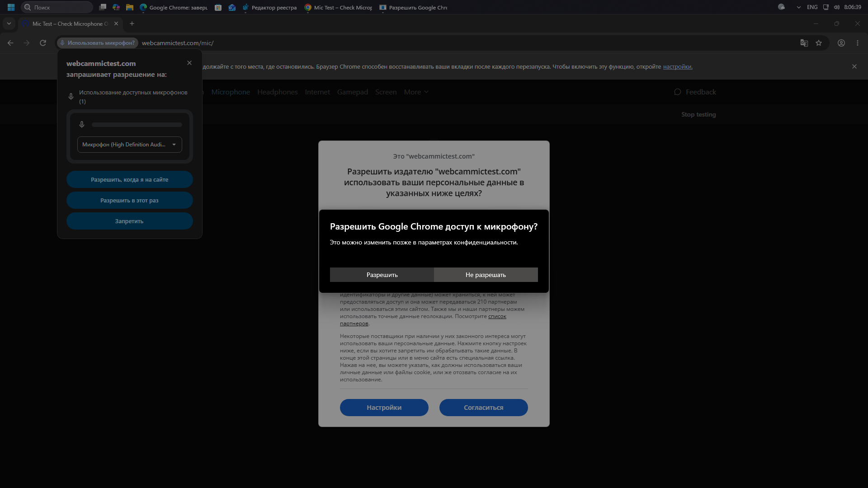
Task: Click the ENG language indicator
Action: (812, 7)
